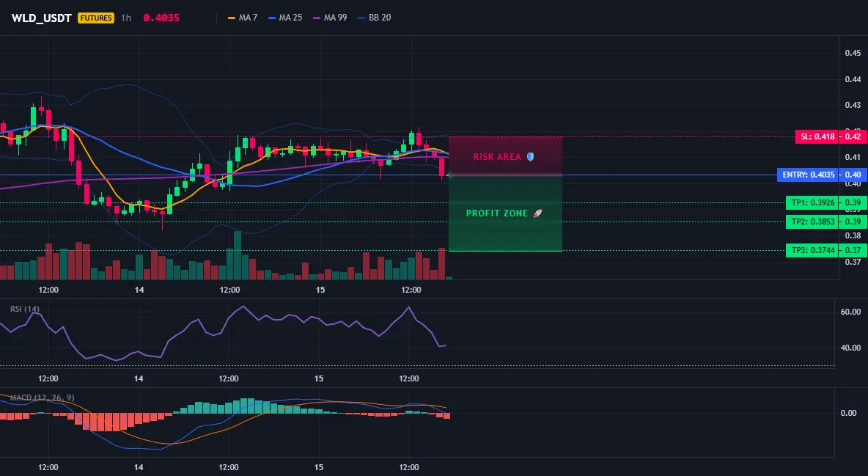Open the MACD (12, 26, 9) indicator label
This screenshot has height=476, width=868.
coord(42,398)
